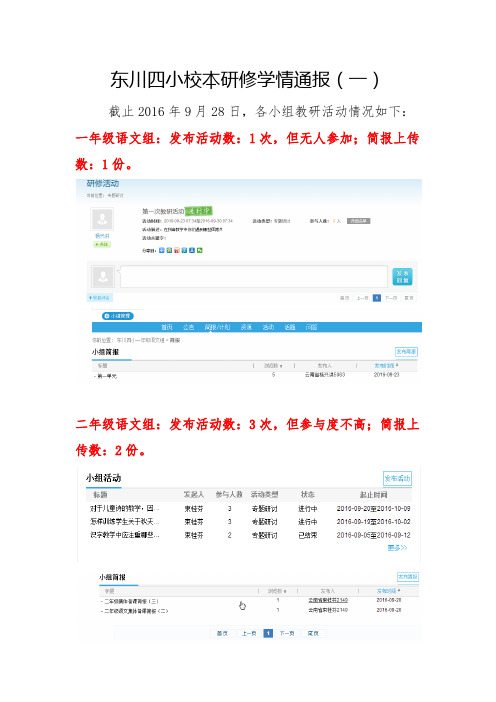Viewport: 496px width, 702px height.
Task: Click the first blue plus share icon
Action: tap(162, 250)
